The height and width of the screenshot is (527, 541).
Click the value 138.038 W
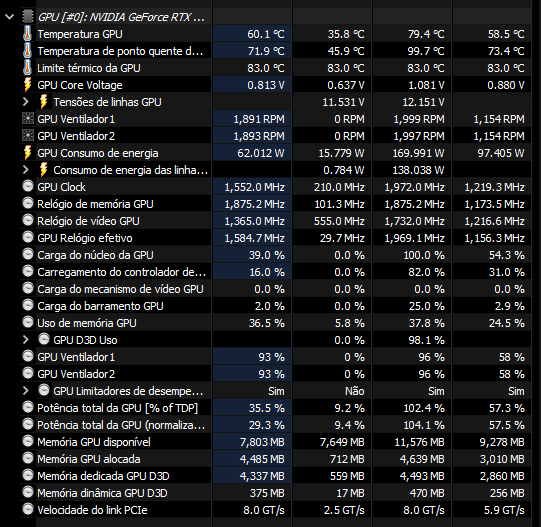[419, 170]
